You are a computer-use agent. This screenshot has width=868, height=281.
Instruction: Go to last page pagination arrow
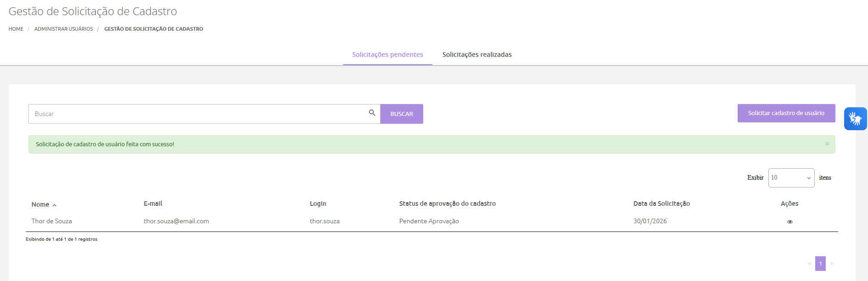(832, 264)
